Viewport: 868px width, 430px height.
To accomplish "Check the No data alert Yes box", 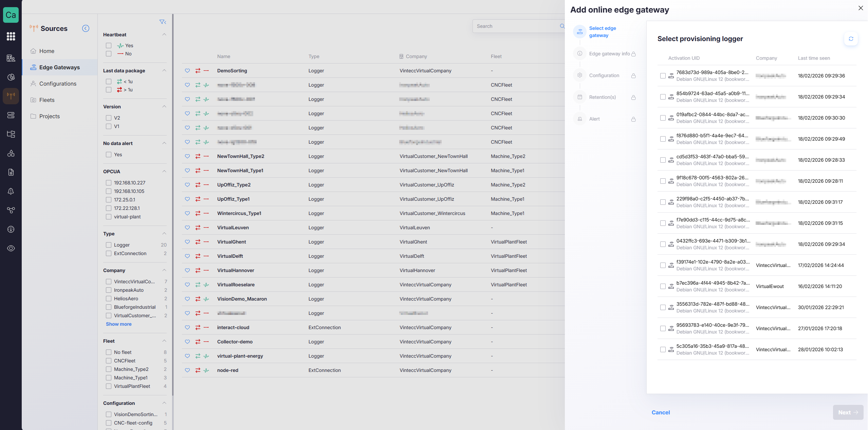I will 109,155.
